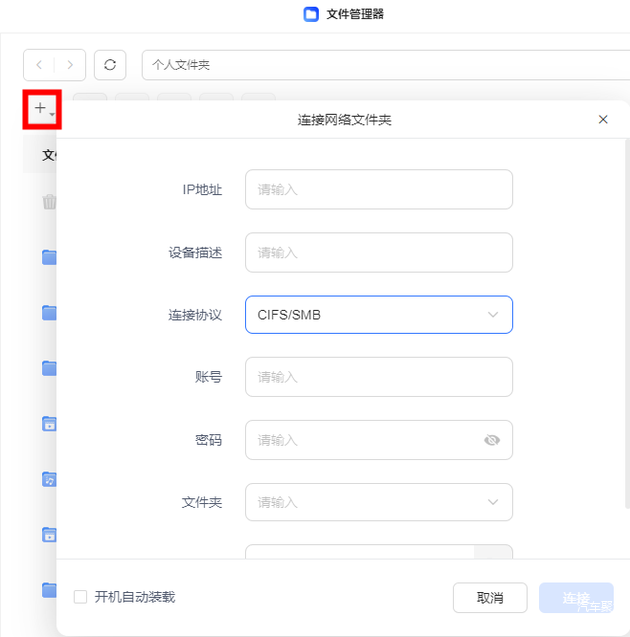Click the plus add-new button in toolbar
The image size is (630, 637).
pyautogui.click(x=42, y=109)
